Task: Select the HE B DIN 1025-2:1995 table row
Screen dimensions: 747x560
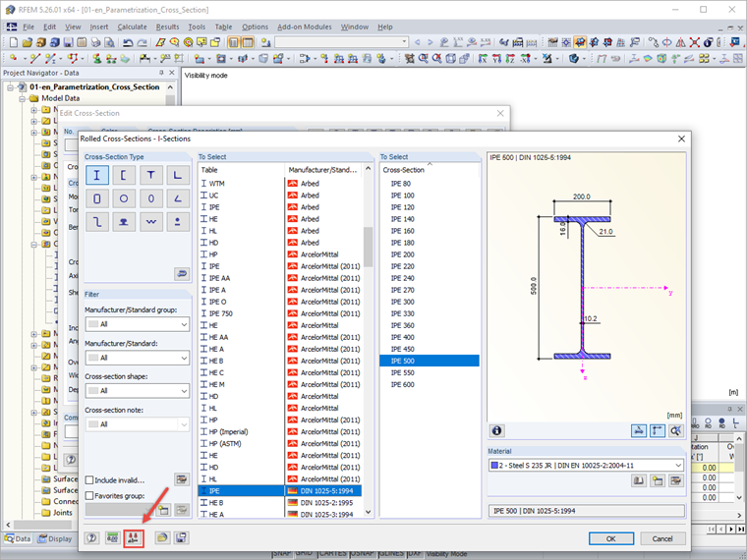Action: coord(280,502)
